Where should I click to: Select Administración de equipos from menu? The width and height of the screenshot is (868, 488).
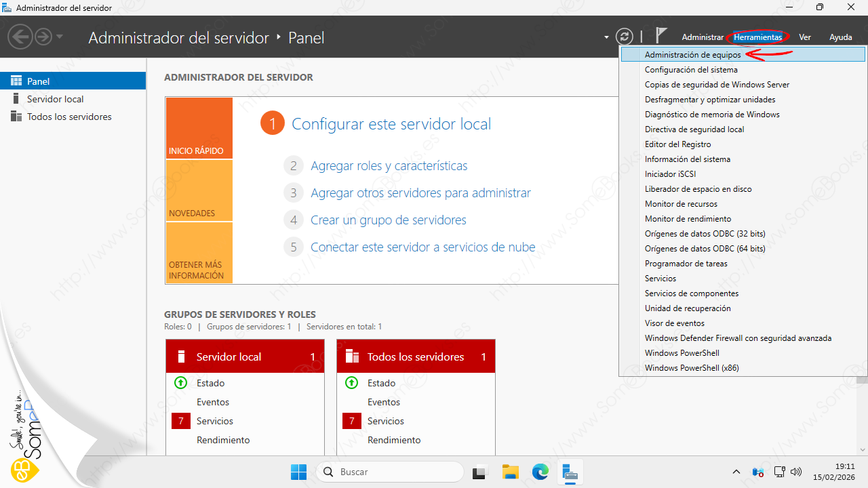click(x=692, y=55)
